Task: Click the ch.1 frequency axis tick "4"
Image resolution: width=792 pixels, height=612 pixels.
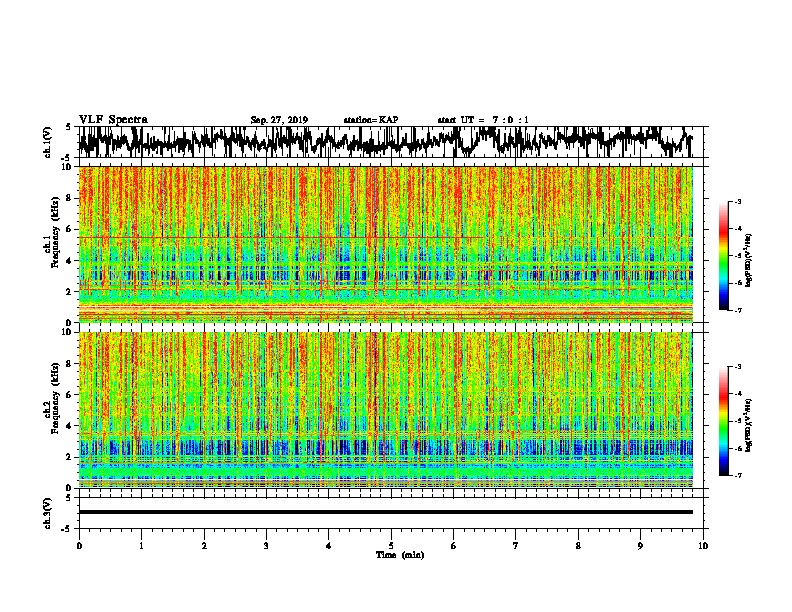Action: [71, 261]
